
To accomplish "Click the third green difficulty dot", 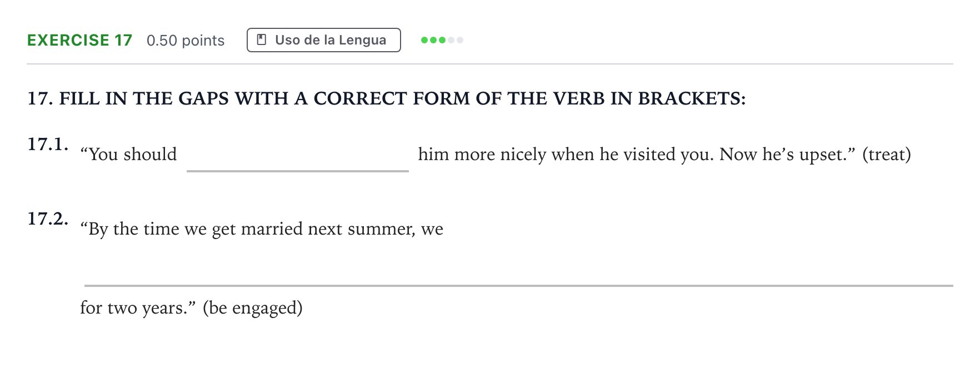I will (442, 40).
